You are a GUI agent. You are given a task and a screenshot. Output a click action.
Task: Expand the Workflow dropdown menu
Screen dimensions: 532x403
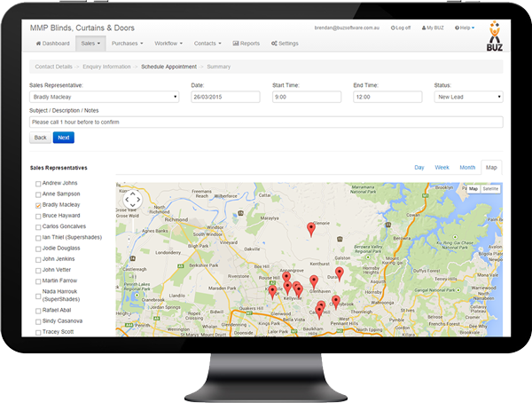(168, 43)
